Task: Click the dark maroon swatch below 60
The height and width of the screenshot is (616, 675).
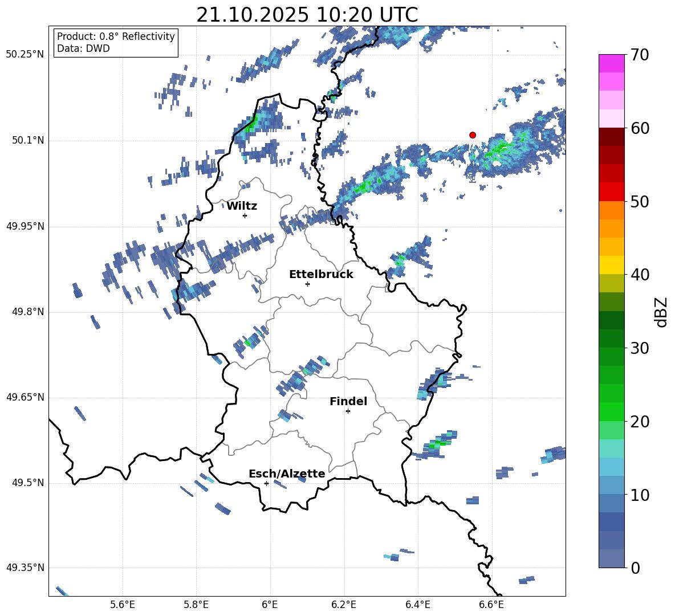Action: (612, 137)
